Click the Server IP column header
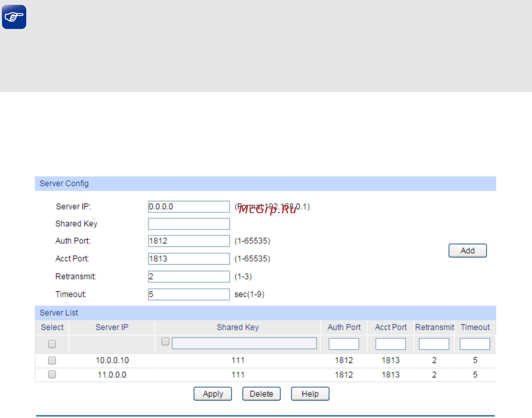Viewport: 532px width, 418px height. coord(112,327)
